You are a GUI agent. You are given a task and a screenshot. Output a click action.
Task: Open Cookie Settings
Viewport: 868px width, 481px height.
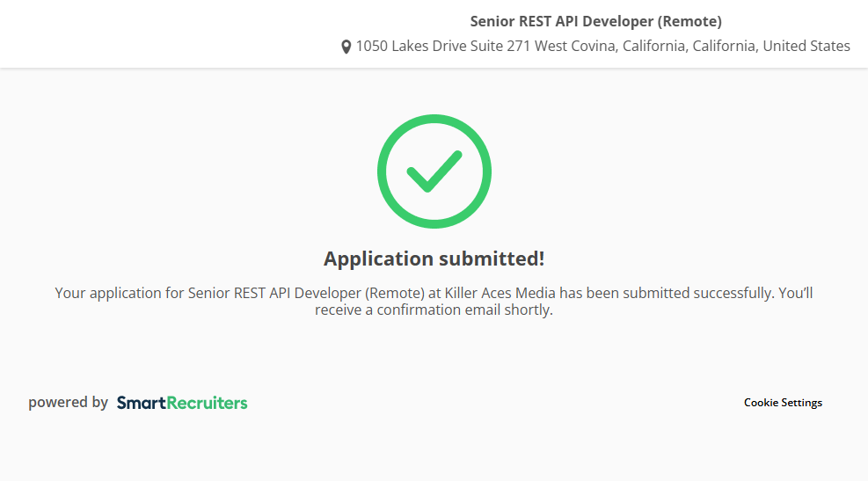click(x=783, y=403)
